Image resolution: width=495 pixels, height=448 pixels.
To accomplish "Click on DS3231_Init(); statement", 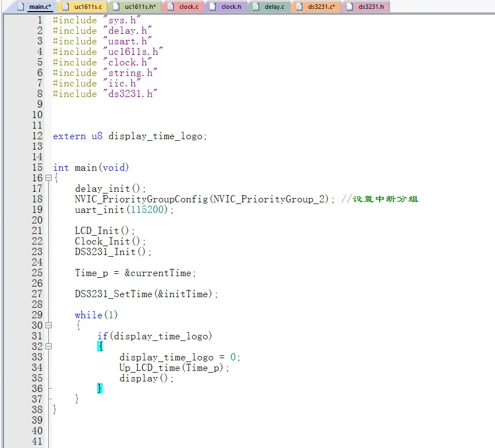I will [113, 252].
